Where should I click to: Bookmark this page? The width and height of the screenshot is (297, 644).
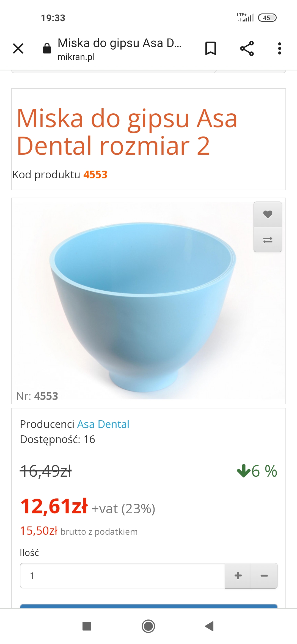(211, 49)
